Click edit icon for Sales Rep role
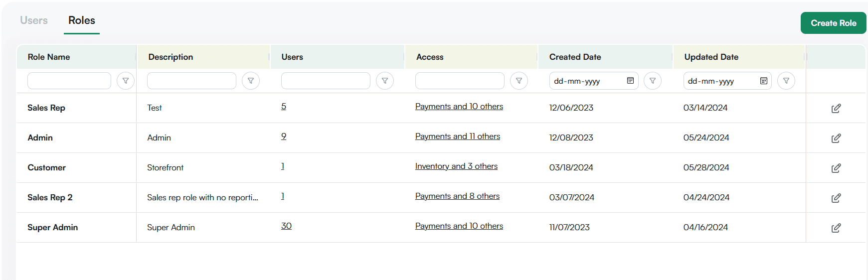Screen dimensions: 868x280 click(836, 108)
